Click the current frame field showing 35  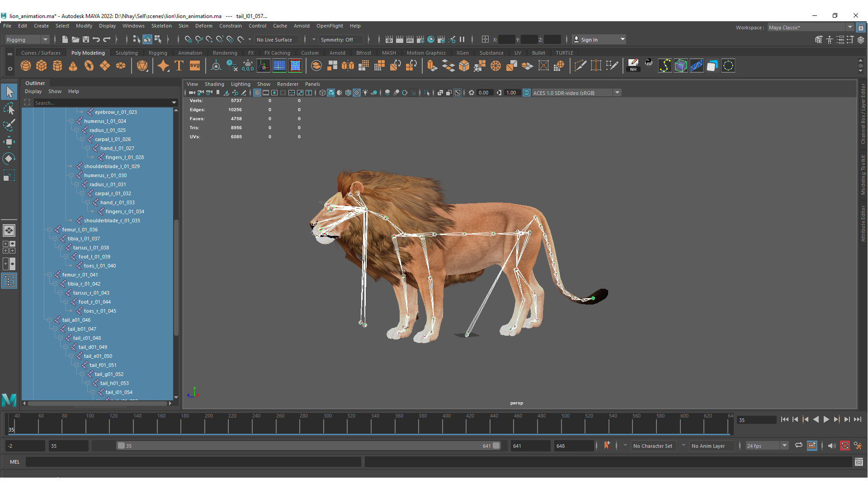tap(757, 420)
